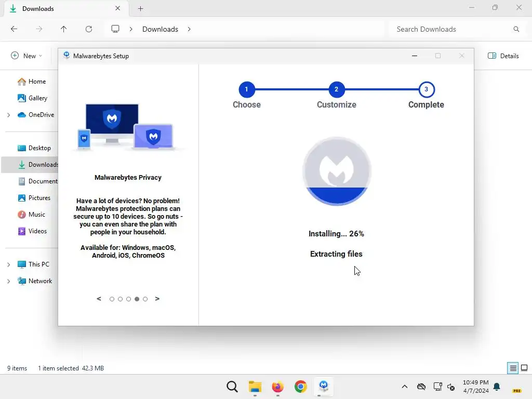Image resolution: width=532 pixels, height=399 pixels.
Task: Click the PC monitor icon in address bar
Action: 115,29
